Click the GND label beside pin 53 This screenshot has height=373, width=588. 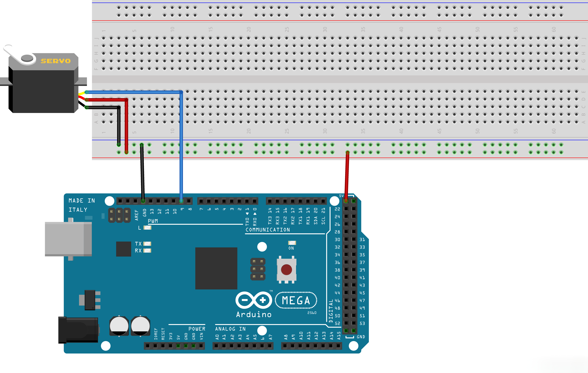(x=361, y=337)
